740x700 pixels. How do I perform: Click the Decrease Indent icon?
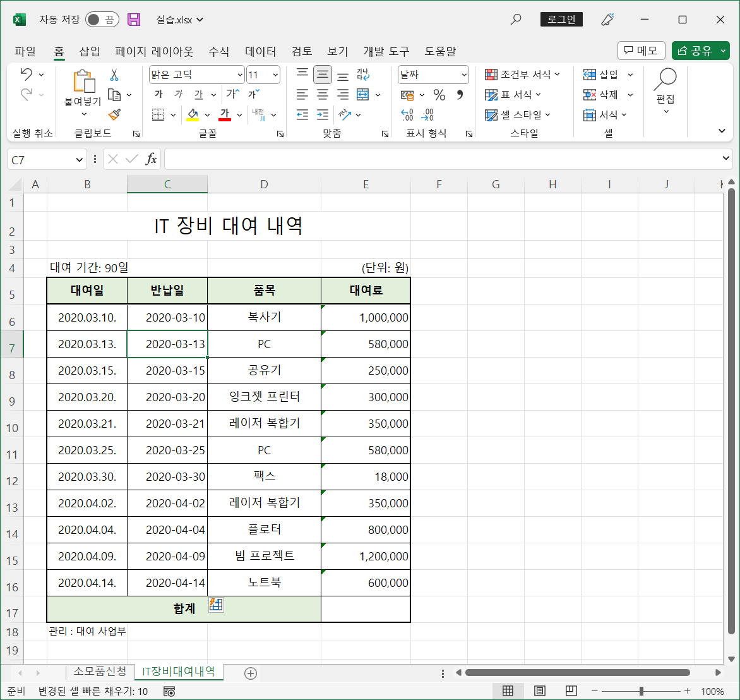coord(302,115)
